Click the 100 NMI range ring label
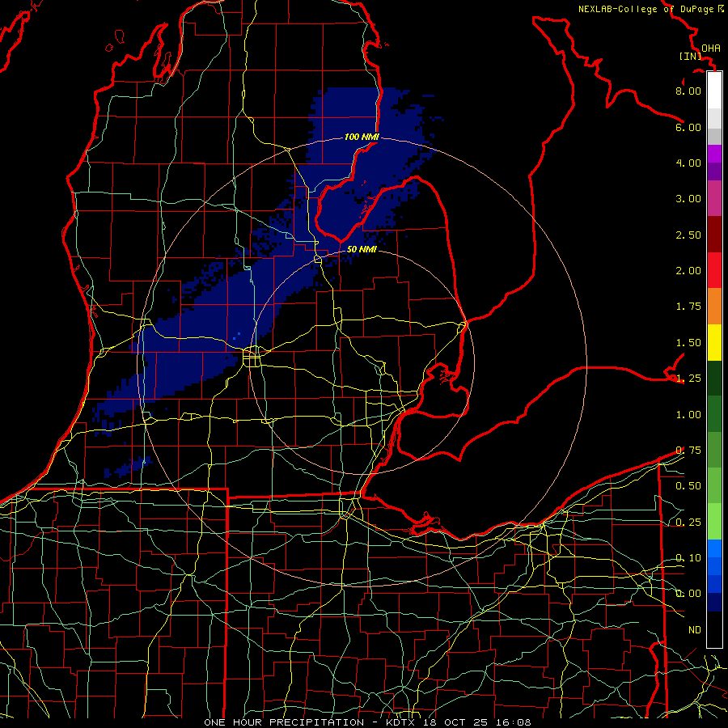This screenshot has width=728, height=728. (x=362, y=137)
